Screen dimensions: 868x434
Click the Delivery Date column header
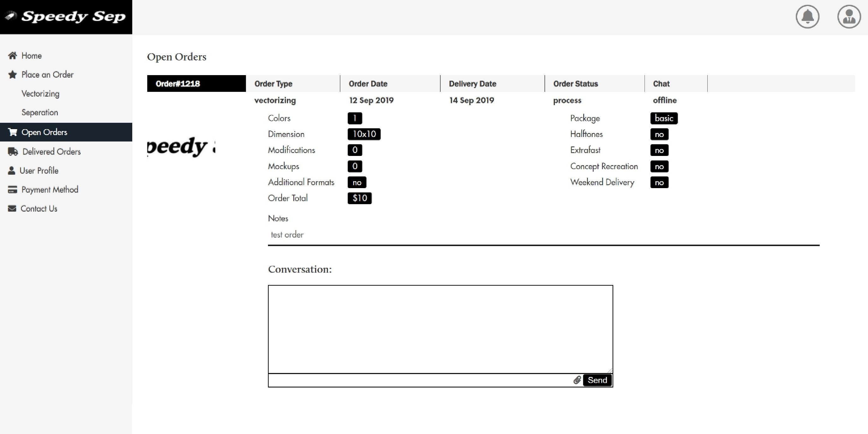(473, 84)
